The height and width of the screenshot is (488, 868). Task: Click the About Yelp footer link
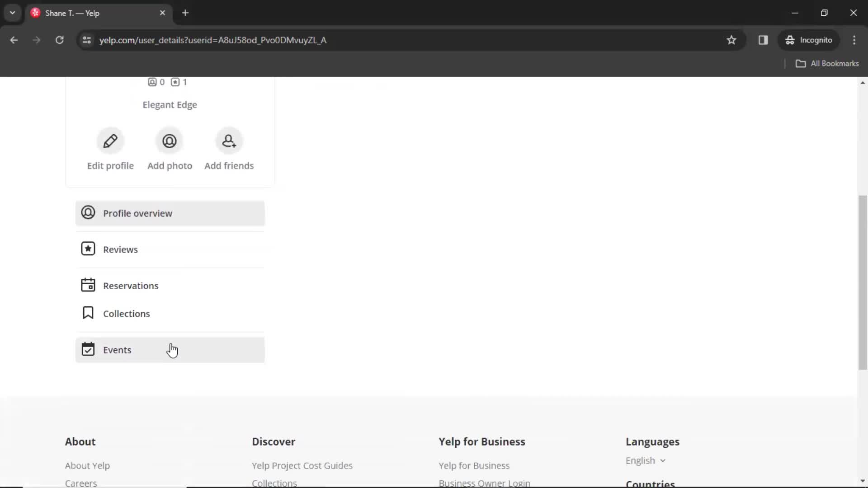pos(87,465)
